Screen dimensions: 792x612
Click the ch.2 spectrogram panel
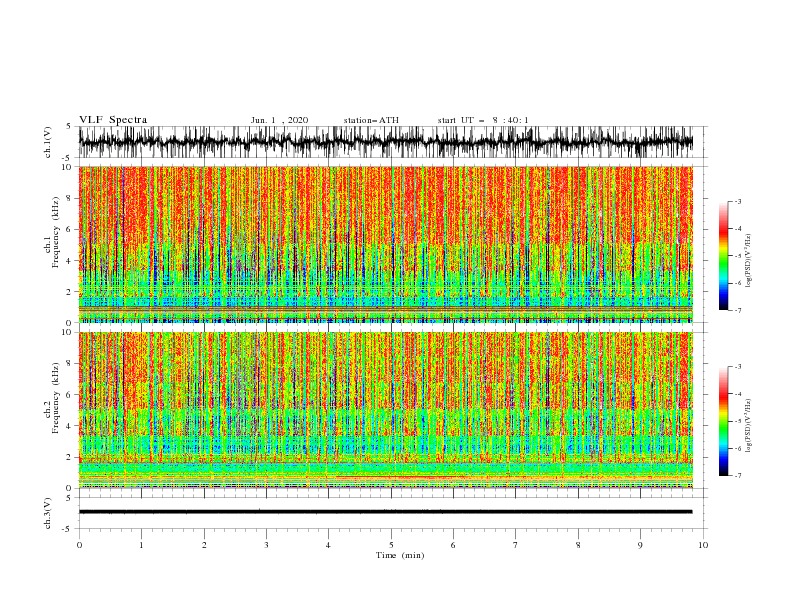tap(385, 410)
